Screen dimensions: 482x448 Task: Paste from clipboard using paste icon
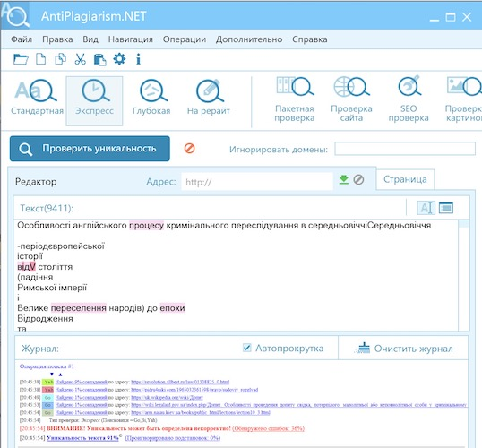pyautogui.click(x=100, y=59)
